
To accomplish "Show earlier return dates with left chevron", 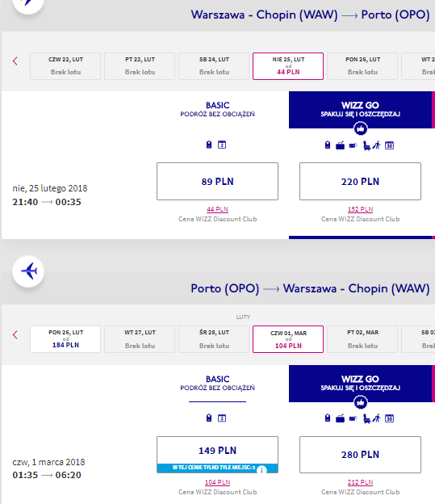I will point(15,334).
